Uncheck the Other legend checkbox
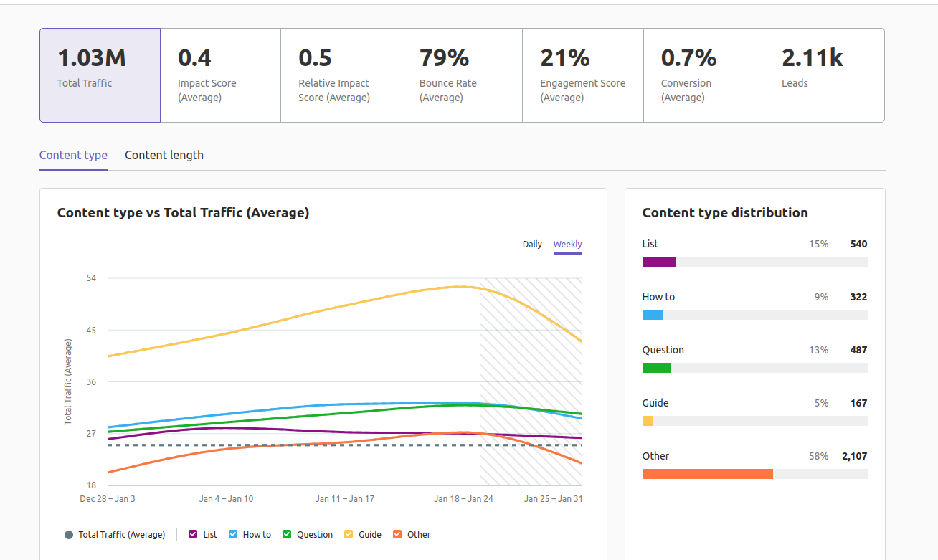Image resolution: width=938 pixels, height=560 pixels. tap(397, 535)
